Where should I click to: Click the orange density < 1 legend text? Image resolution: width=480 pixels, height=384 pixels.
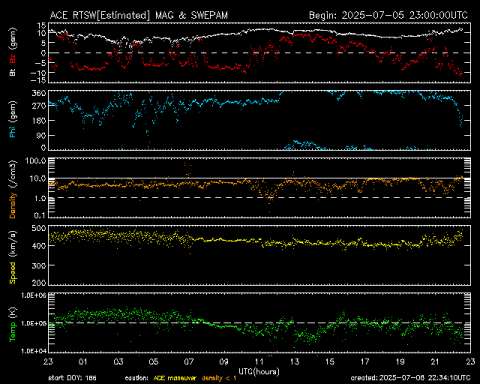pyautogui.click(x=219, y=378)
